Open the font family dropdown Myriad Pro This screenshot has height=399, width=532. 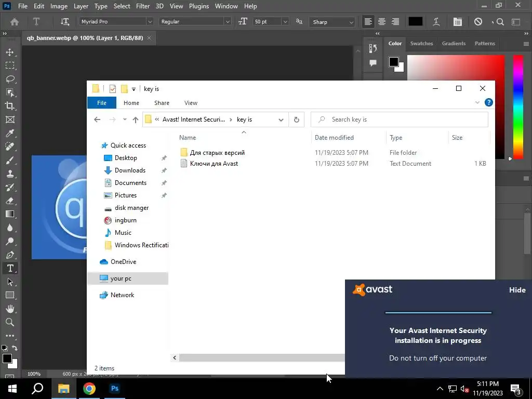pyautogui.click(x=150, y=22)
